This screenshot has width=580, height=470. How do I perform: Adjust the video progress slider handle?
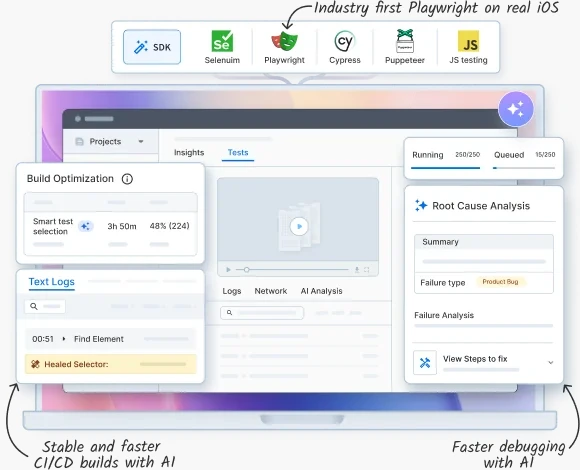pyautogui.click(x=246, y=270)
